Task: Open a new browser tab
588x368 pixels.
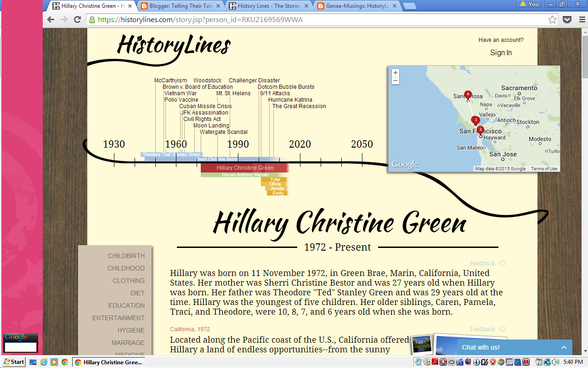Action: pyautogui.click(x=410, y=6)
